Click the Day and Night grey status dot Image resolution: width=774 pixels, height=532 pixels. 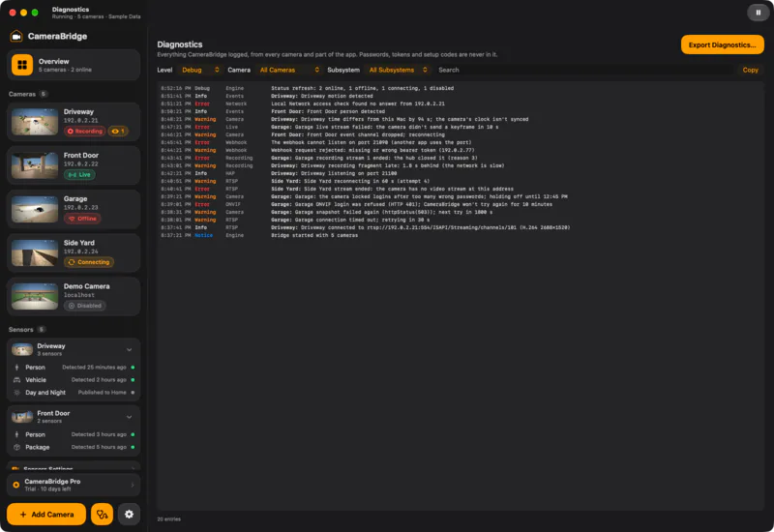point(133,393)
